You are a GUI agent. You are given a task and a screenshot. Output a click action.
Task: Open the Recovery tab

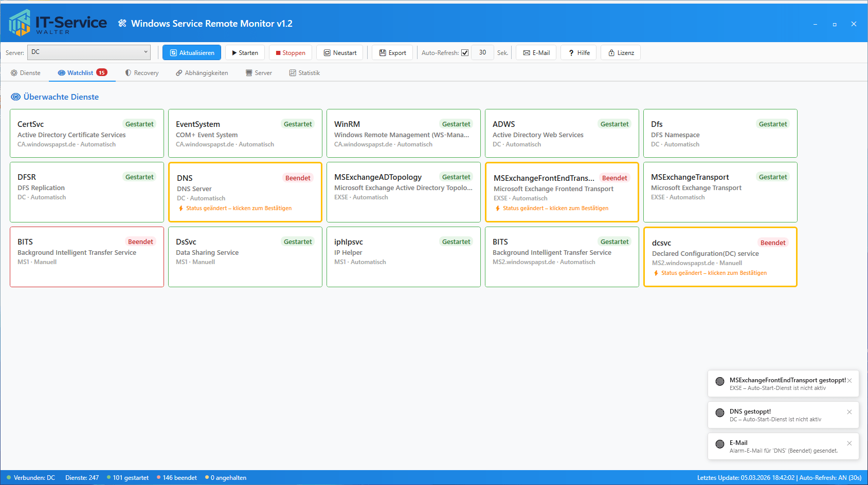tap(142, 73)
